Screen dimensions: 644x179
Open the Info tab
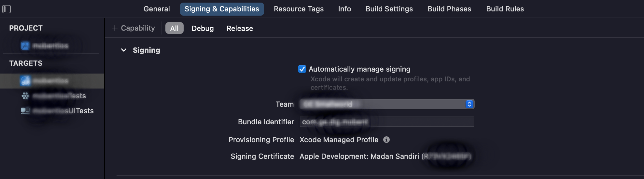click(x=344, y=9)
